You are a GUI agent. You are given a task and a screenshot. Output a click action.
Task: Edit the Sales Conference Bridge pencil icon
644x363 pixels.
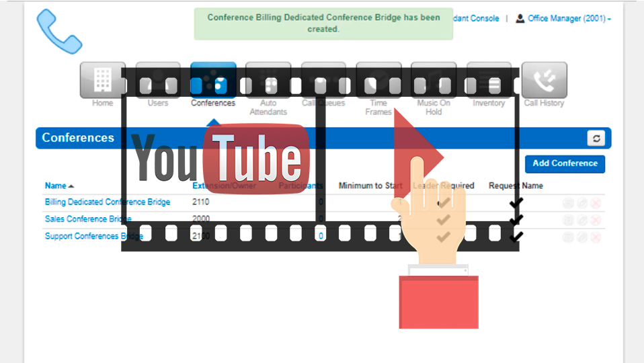click(x=582, y=220)
